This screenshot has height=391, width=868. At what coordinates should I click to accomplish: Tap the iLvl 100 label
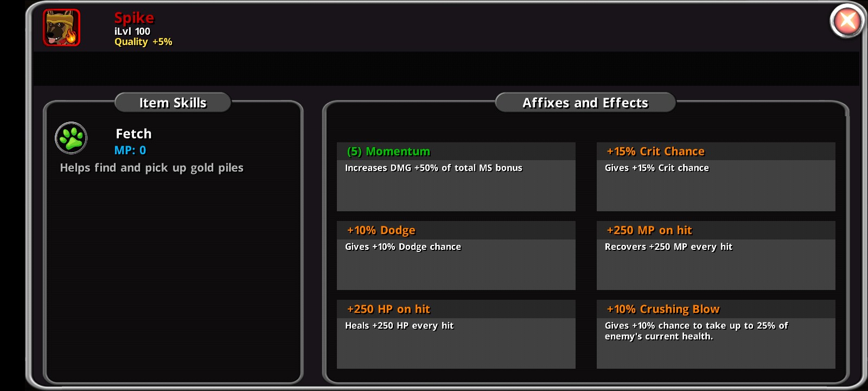tap(132, 31)
